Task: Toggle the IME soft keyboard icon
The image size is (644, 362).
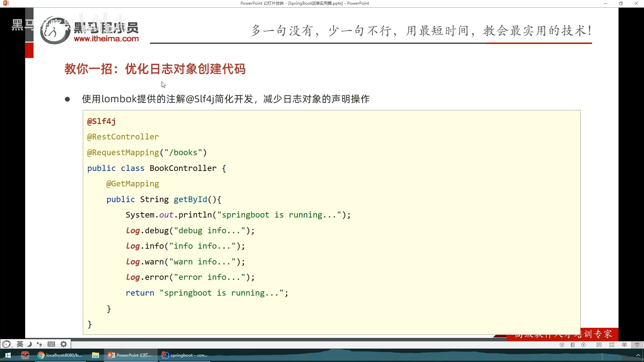Action: tap(51, 344)
